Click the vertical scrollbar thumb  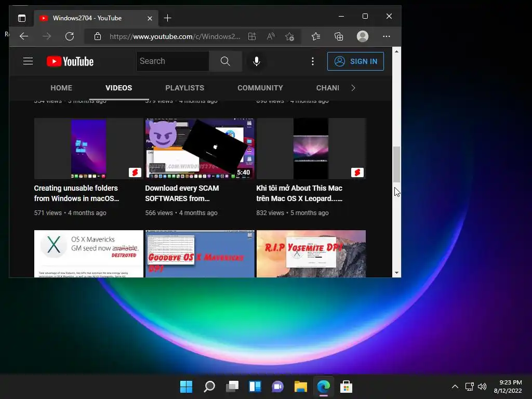click(396, 164)
